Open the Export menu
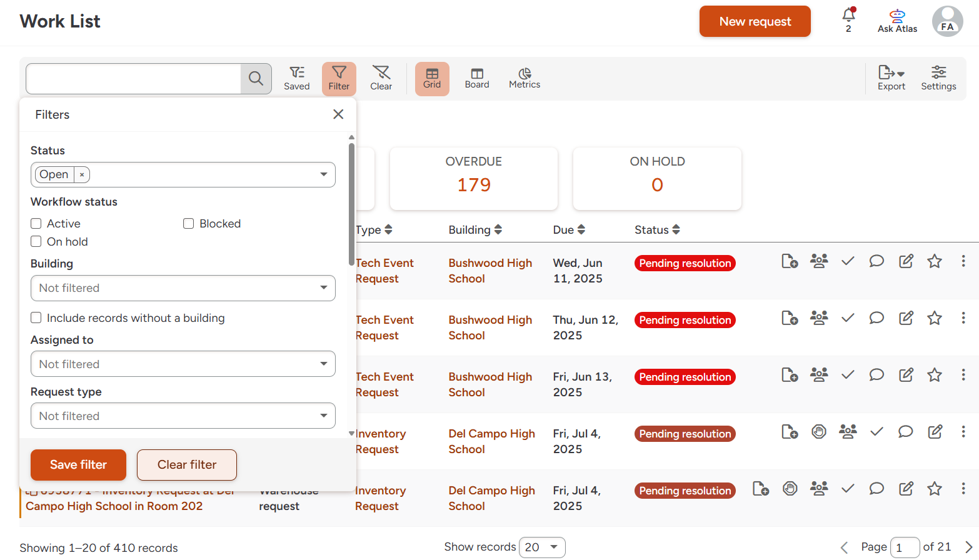The height and width of the screenshot is (560, 979). pos(891,79)
